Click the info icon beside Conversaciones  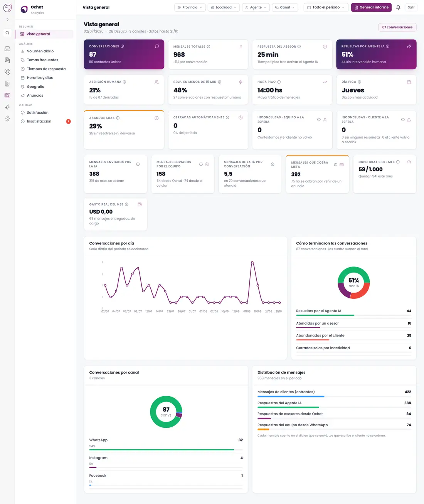[122, 46]
